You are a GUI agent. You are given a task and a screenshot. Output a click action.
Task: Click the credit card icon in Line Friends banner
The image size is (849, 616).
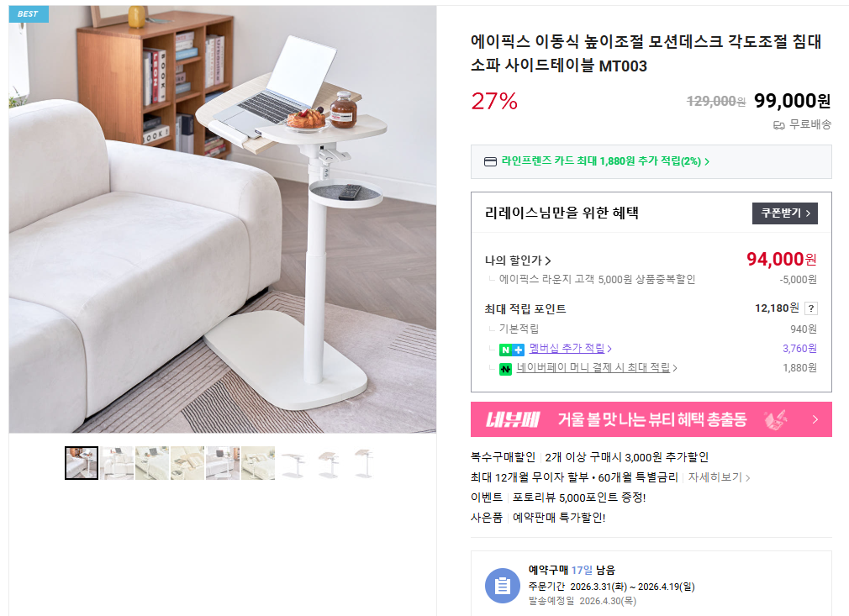(490, 162)
